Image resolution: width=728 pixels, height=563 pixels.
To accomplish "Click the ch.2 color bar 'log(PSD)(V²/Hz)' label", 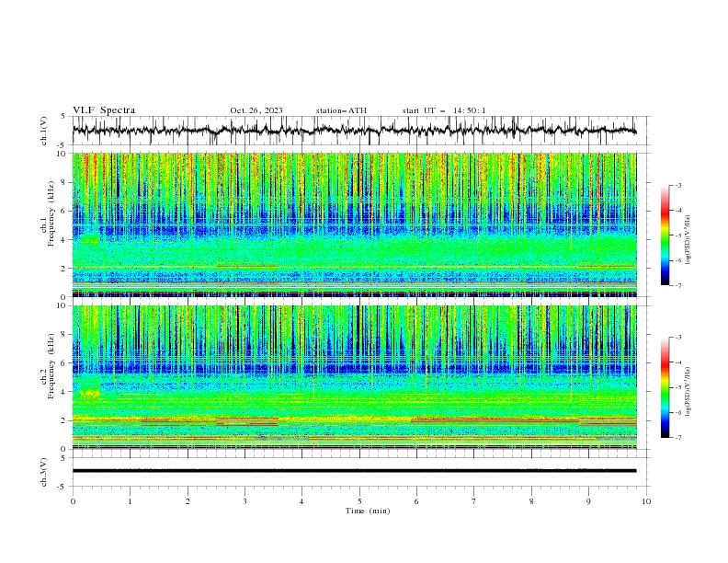I will [x=688, y=391].
